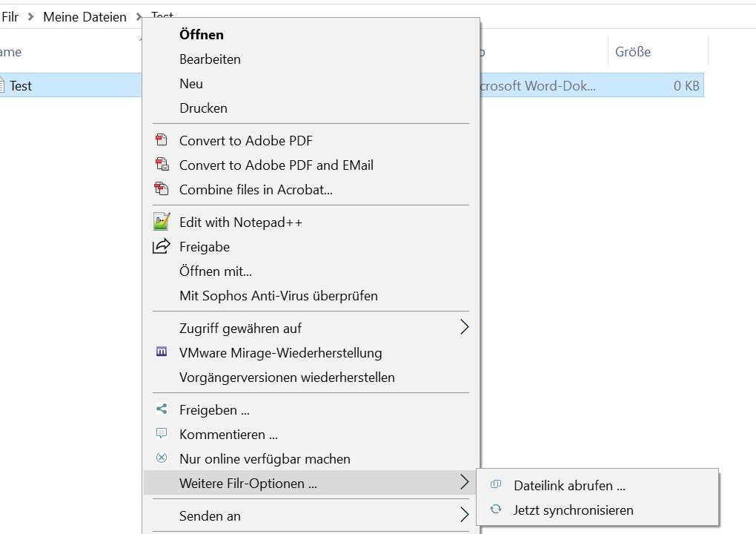
Task: Sort files by the Größe column header
Action: (633, 52)
